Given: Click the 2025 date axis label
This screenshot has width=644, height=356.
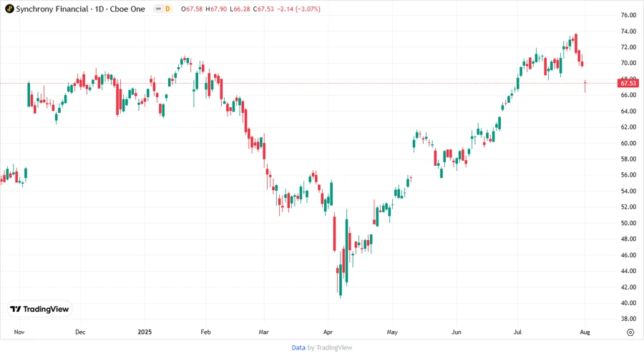Looking at the screenshot, I should point(145,332).
